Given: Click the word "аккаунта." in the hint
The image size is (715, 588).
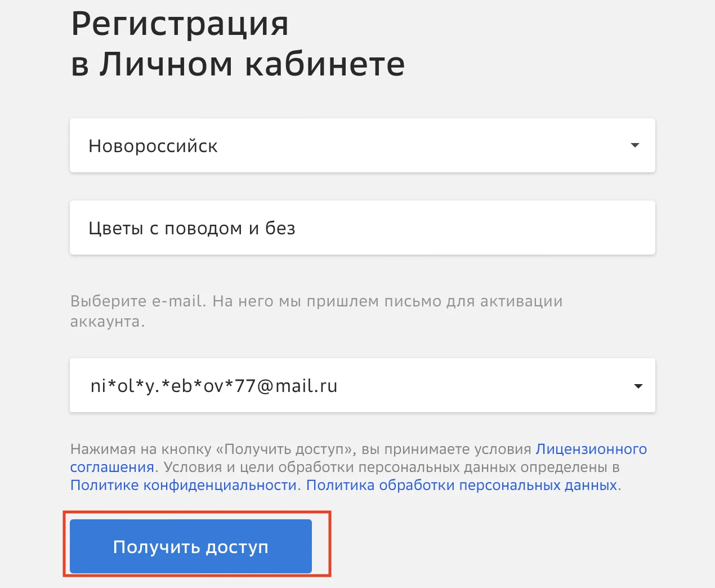Looking at the screenshot, I should point(108,322).
